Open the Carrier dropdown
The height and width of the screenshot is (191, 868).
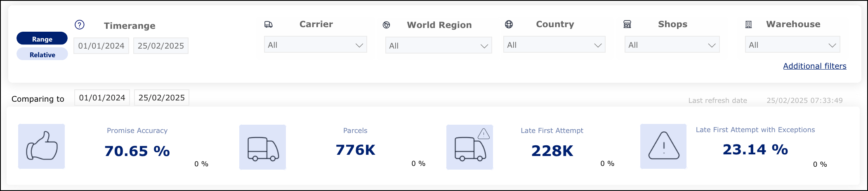315,45
